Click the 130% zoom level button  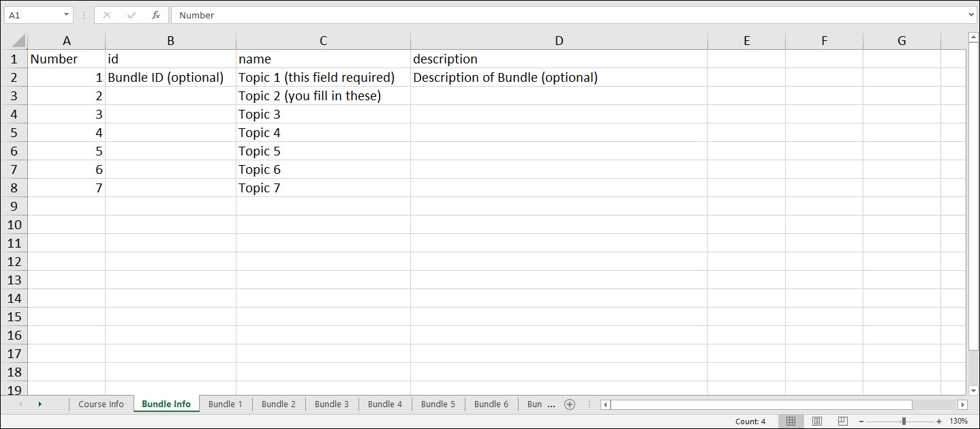(959, 421)
